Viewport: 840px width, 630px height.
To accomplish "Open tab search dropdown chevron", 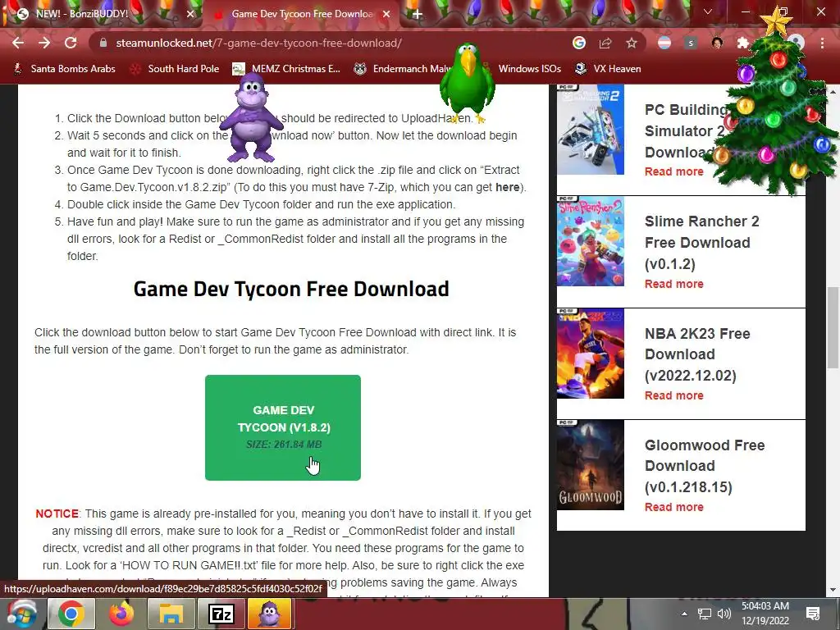I will point(708,11).
